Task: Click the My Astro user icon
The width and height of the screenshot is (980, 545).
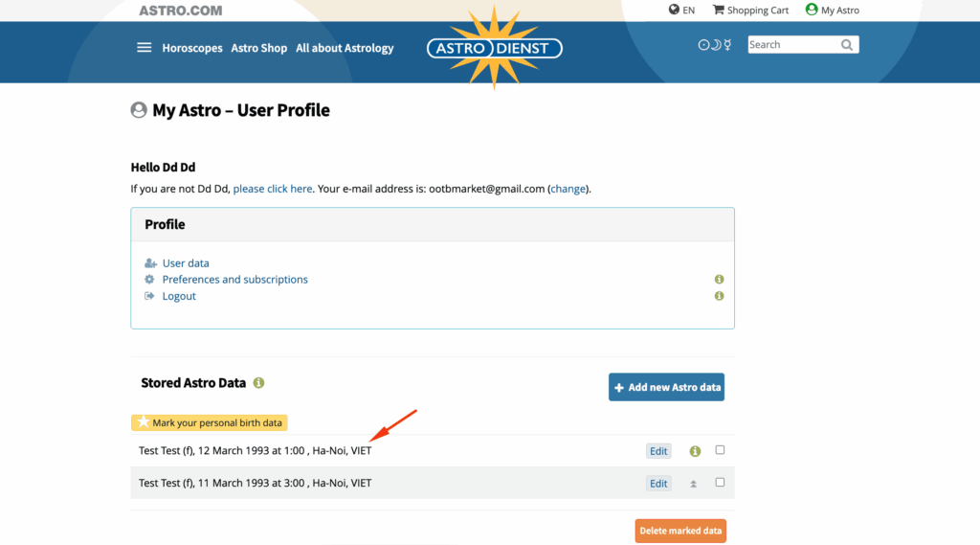Action: click(x=812, y=10)
